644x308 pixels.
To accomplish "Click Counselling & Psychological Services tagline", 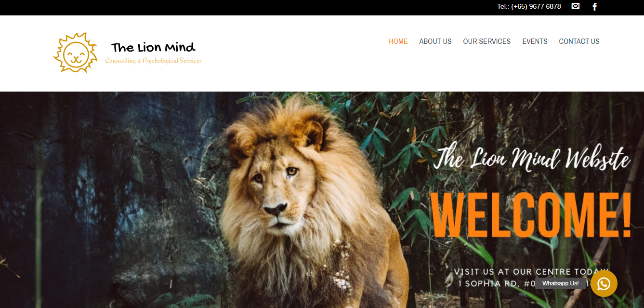I will coord(154,61).
